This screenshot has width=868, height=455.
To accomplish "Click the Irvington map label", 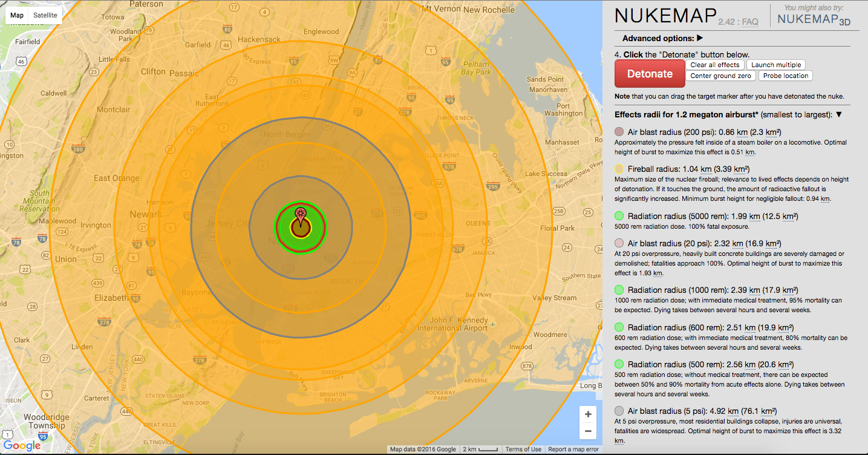I will pyautogui.click(x=96, y=225).
